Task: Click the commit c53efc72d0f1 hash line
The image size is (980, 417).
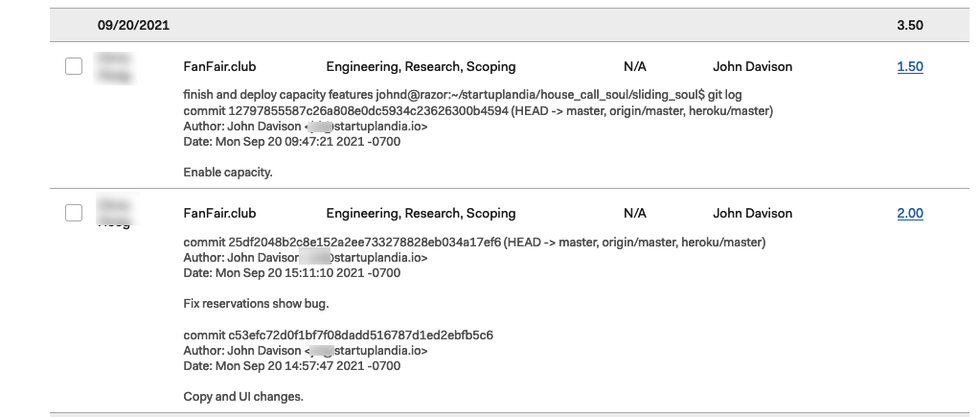Action: (338, 336)
